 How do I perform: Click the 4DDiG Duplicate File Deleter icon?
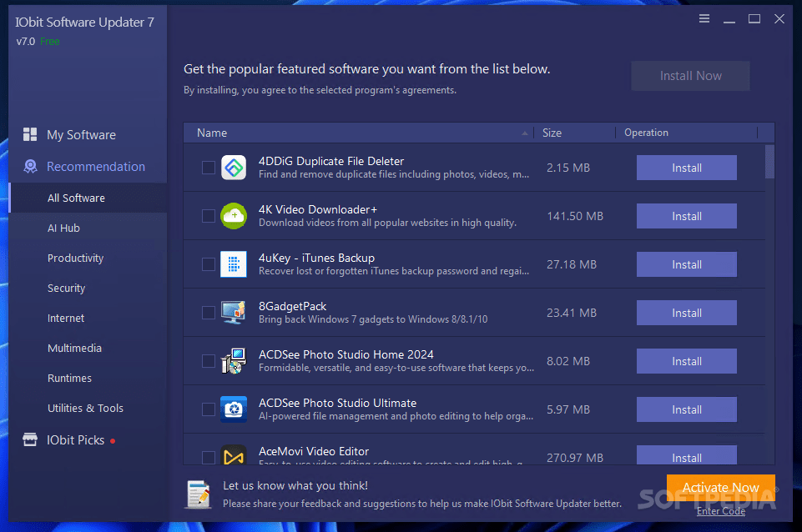pos(233,167)
